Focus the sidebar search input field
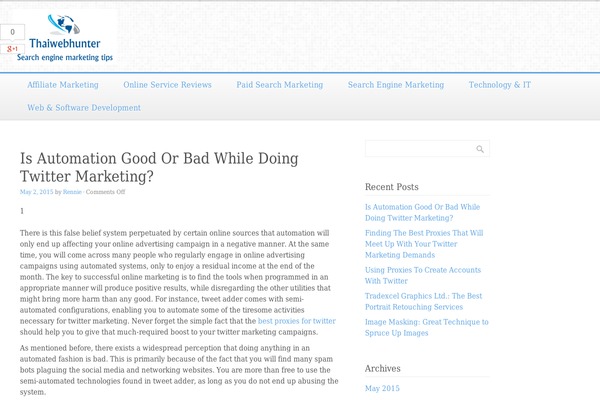 [427, 149]
